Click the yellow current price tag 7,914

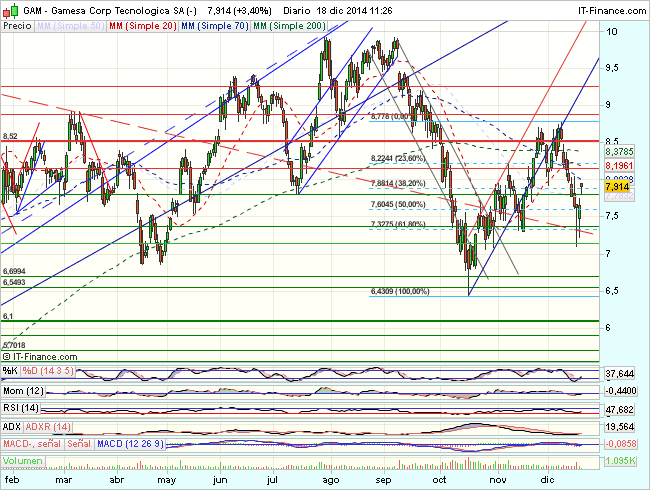618,187
